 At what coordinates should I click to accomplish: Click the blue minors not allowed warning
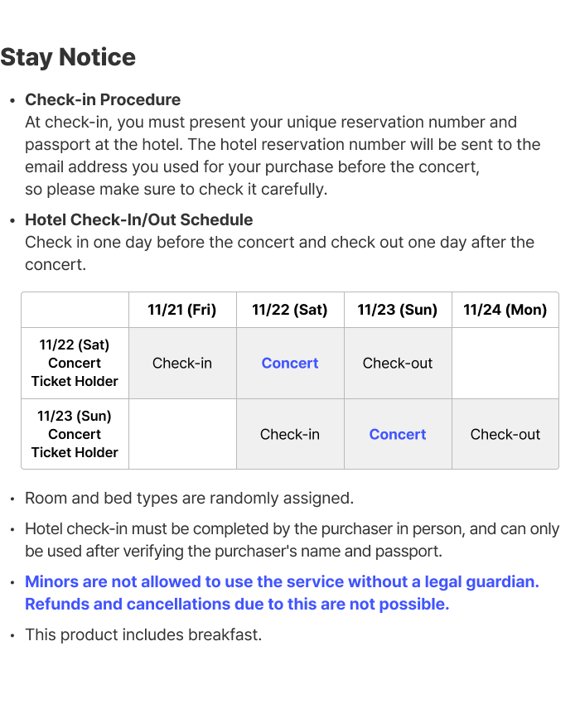282,581
